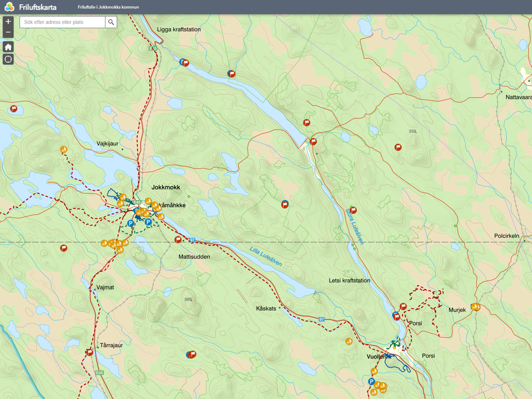This screenshot has width=532, height=399.
Task: Click the Friluftskarta logo icon
Action: point(9,7)
